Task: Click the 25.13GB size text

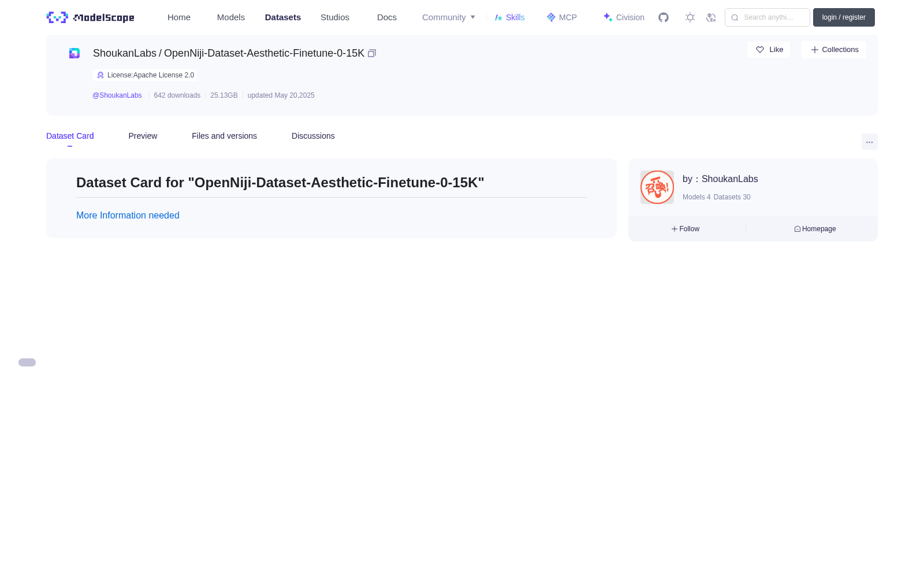Action: click(x=224, y=95)
